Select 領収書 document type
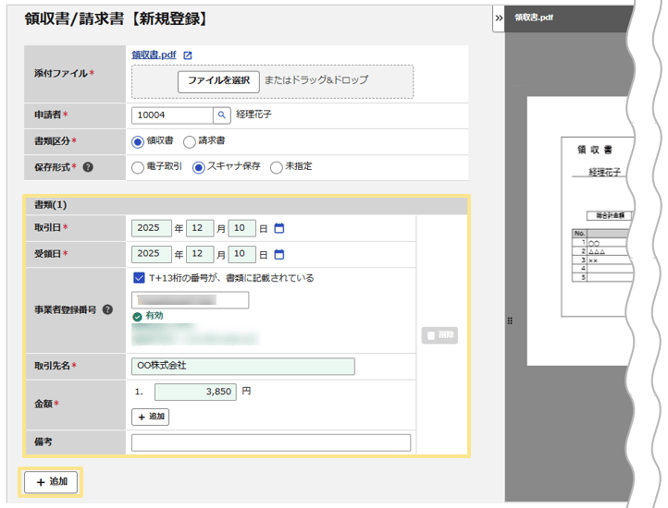 (137, 142)
